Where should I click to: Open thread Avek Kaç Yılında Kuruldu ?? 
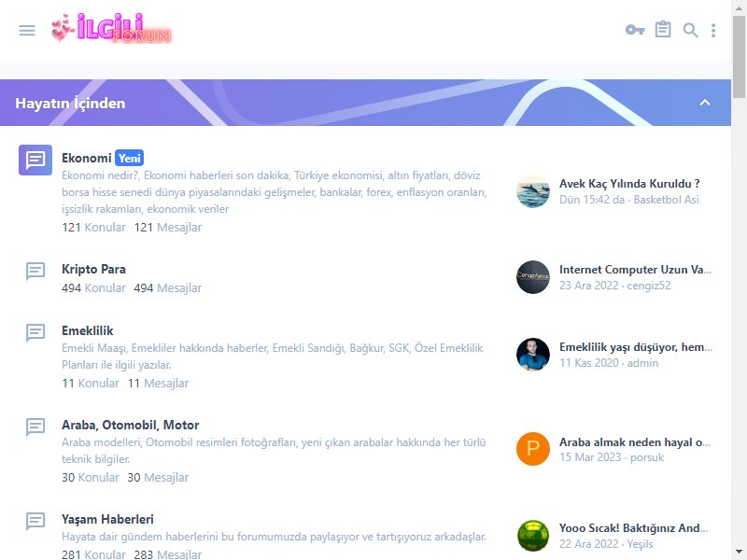pyautogui.click(x=629, y=184)
